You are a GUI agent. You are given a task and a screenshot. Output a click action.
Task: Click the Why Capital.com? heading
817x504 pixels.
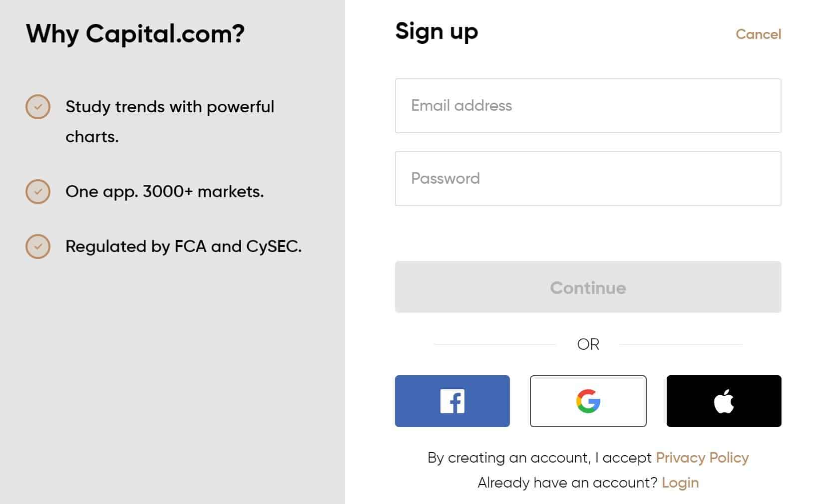point(135,34)
